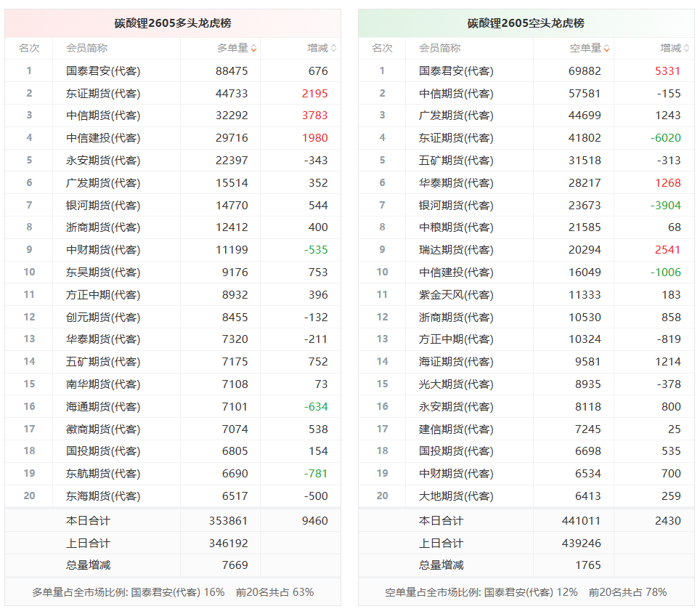Screen dimensions: 700x614
Task: Click short daily change sum 2430
Action: click(x=668, y=521)
